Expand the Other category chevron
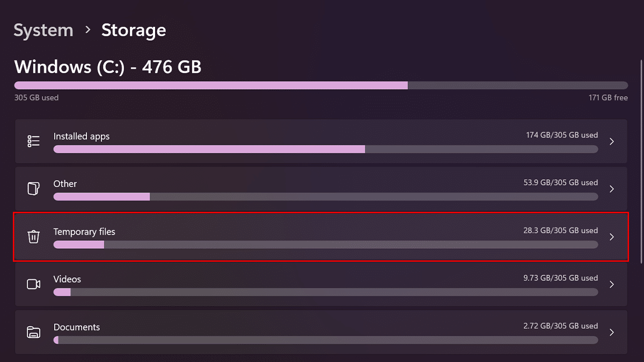The height and width of the screenshot is (362, 644). [611, 189]
